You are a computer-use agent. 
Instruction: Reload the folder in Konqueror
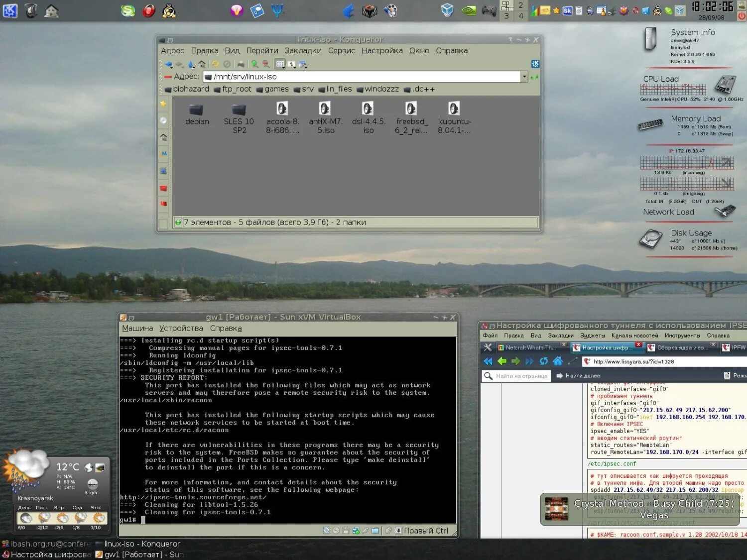216,64
